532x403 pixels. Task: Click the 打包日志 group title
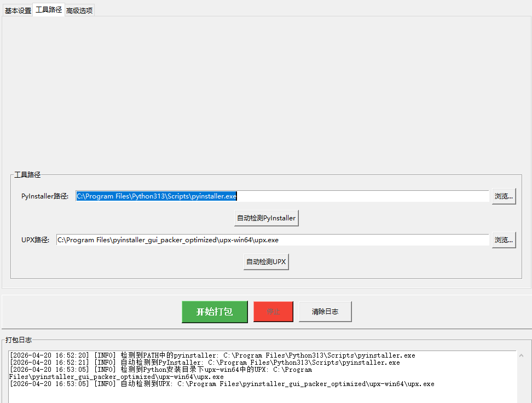(19, 340)
